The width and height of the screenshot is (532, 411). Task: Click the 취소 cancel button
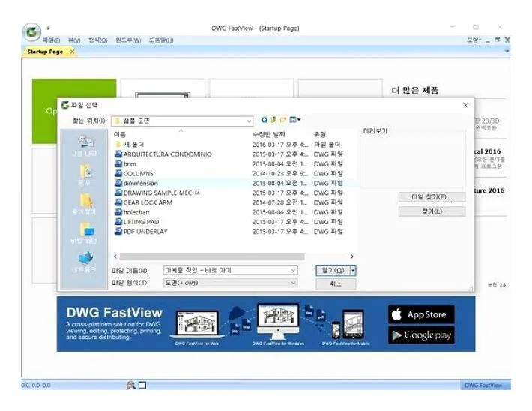[x=336, y=283]
